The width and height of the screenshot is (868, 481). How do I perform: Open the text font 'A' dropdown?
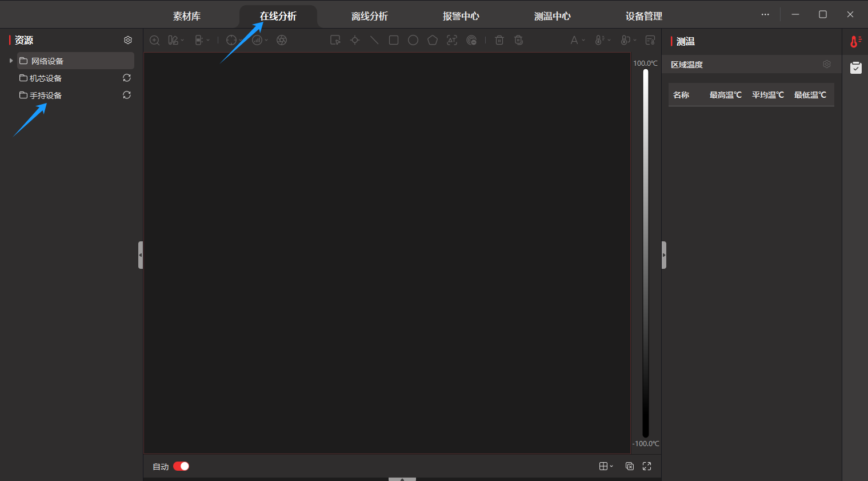(x=577, y=40)
